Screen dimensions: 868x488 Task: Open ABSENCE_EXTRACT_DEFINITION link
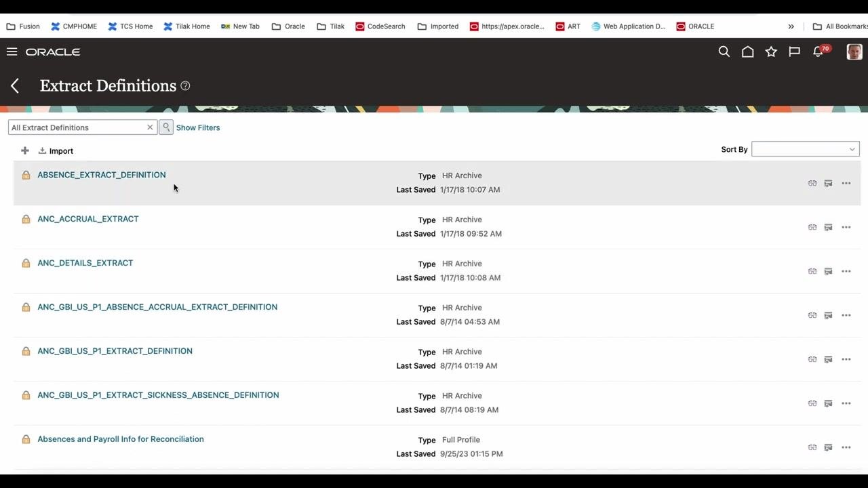coord(102,175)
